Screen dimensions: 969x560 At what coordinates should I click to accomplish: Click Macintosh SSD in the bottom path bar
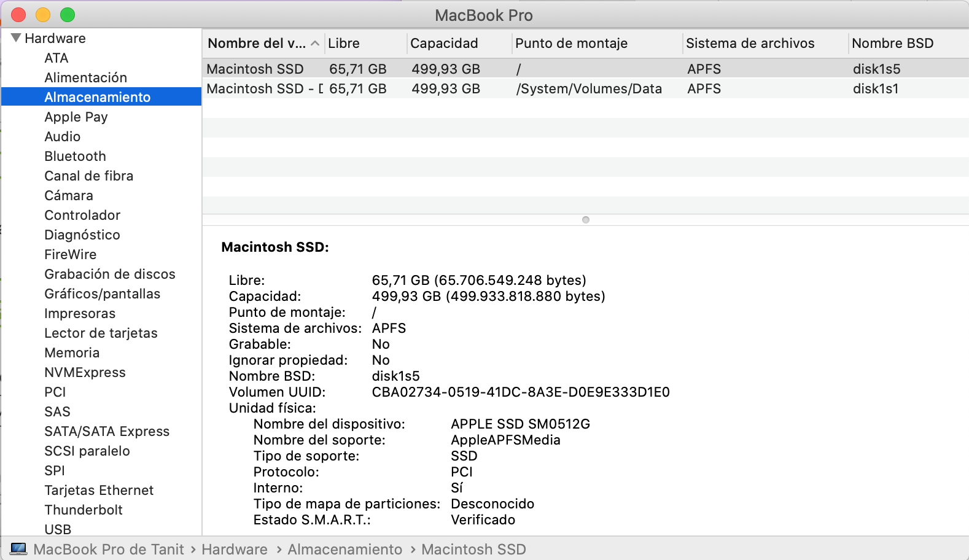pos(473,549)
